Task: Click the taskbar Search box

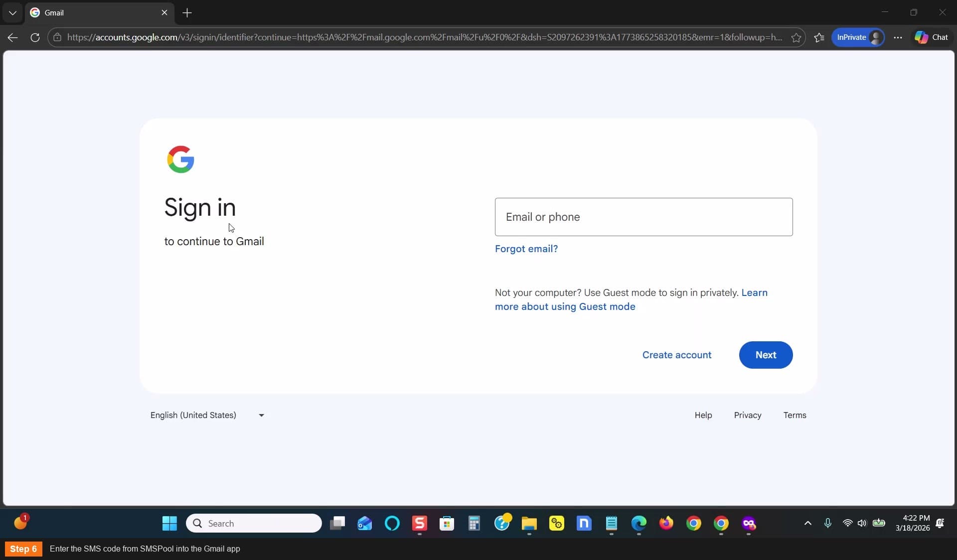Action: (254, 523)
